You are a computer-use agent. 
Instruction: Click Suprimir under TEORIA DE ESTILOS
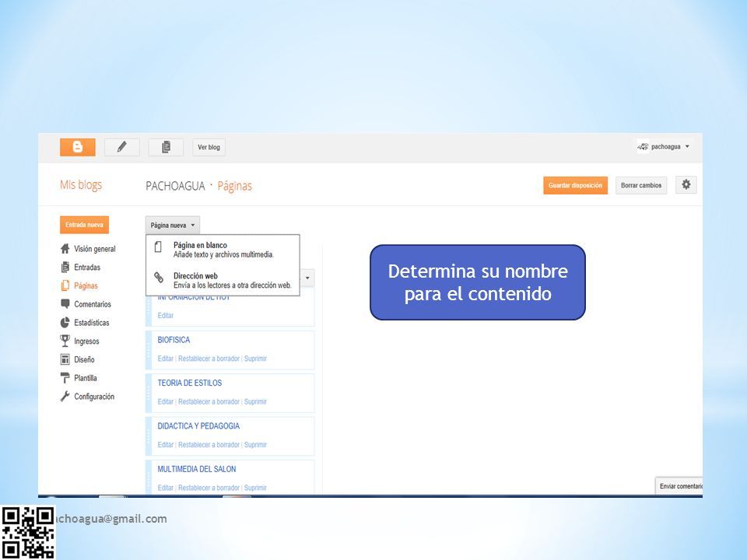coord(255,401)
